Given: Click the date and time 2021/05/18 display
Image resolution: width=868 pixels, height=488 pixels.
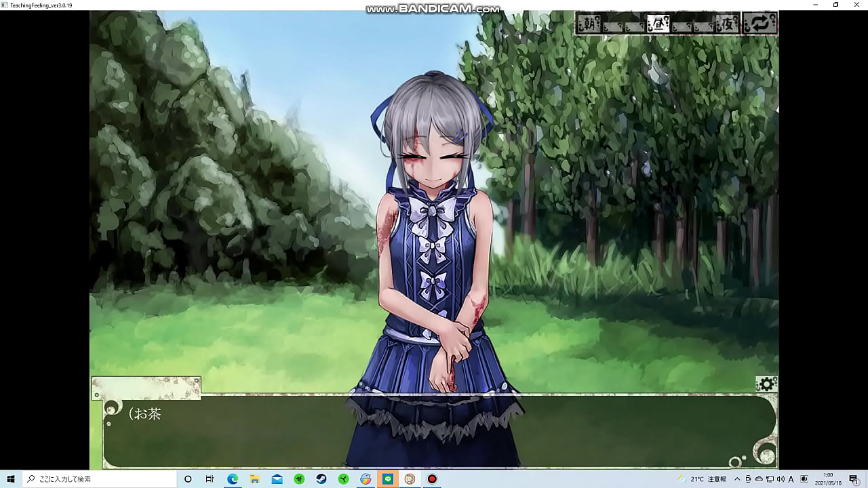Looking at the screenshot, I should pos(828,480).
